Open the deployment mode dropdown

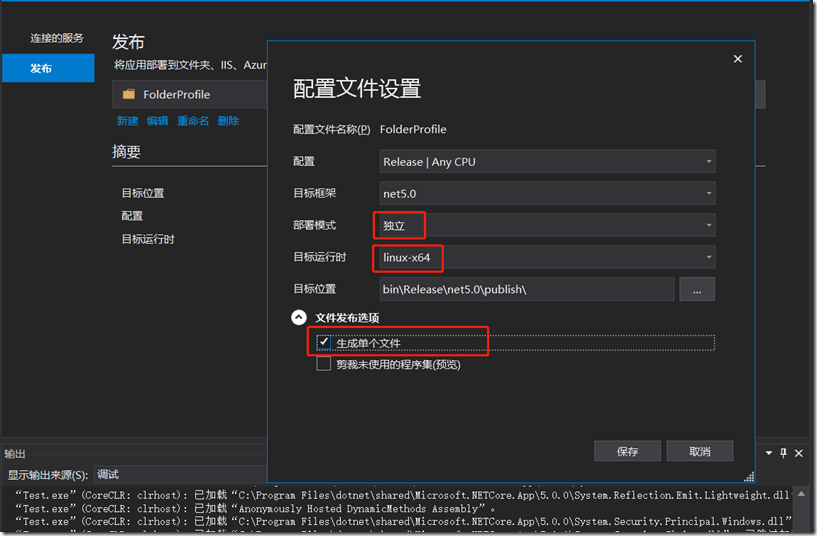pos(547,225)
